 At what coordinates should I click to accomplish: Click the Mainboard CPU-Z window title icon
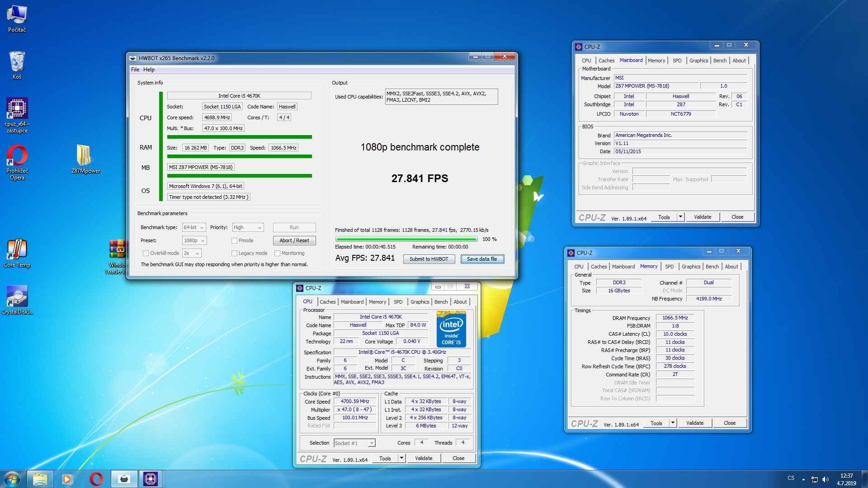coord(579,47)
